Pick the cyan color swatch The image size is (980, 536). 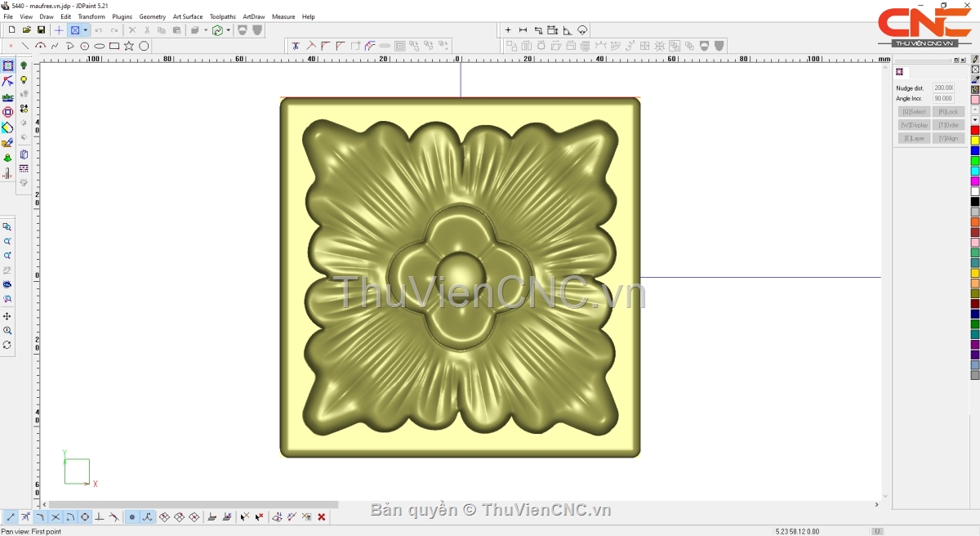[x=975, y=171]
